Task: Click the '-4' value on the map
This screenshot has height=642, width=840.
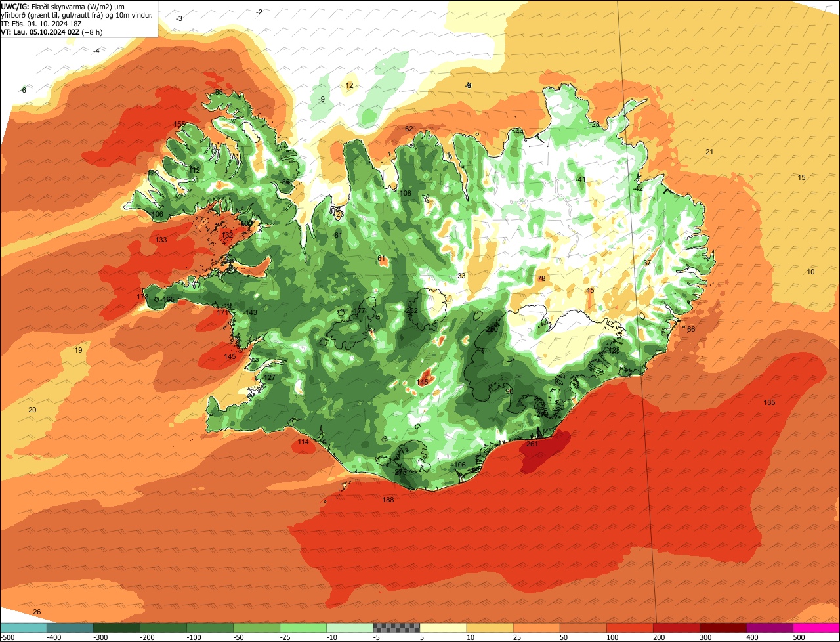Action: pyautogui.click(x=96, y=51)
